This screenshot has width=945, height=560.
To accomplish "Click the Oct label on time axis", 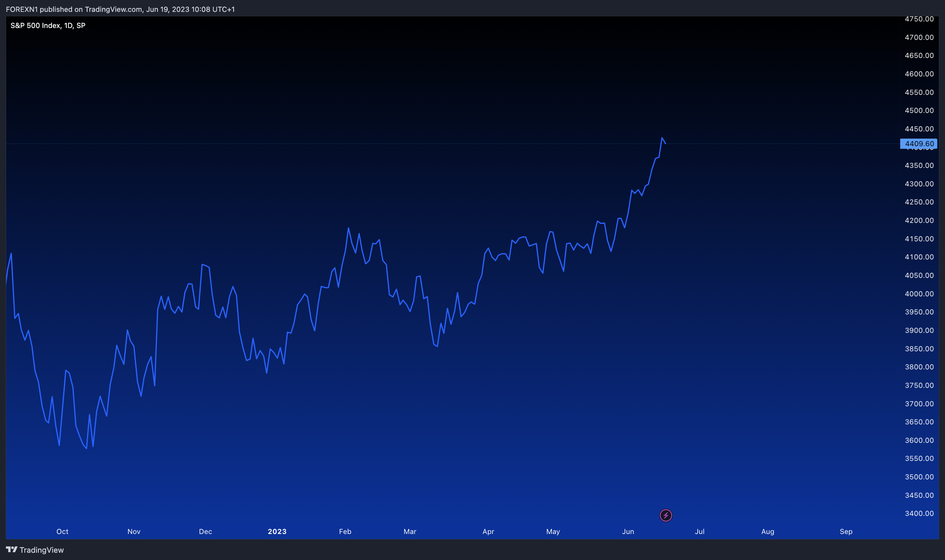I will pos(62,532).
